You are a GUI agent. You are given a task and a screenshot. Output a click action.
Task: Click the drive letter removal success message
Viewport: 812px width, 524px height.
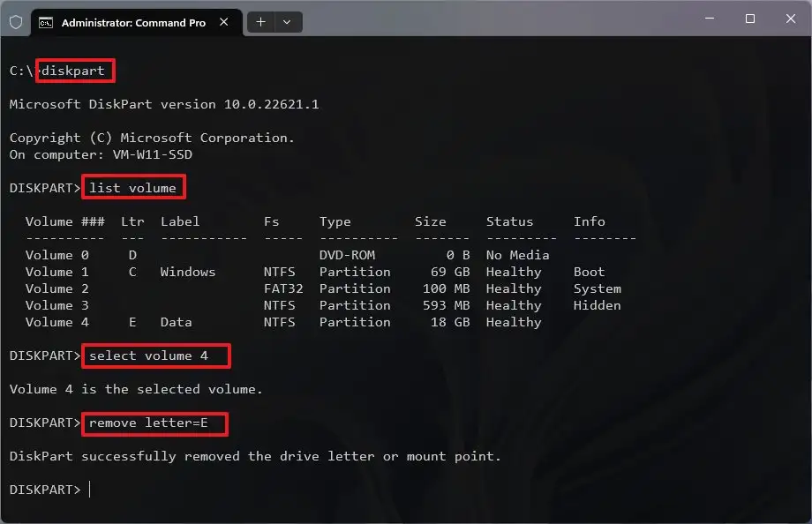coord(256,456)
